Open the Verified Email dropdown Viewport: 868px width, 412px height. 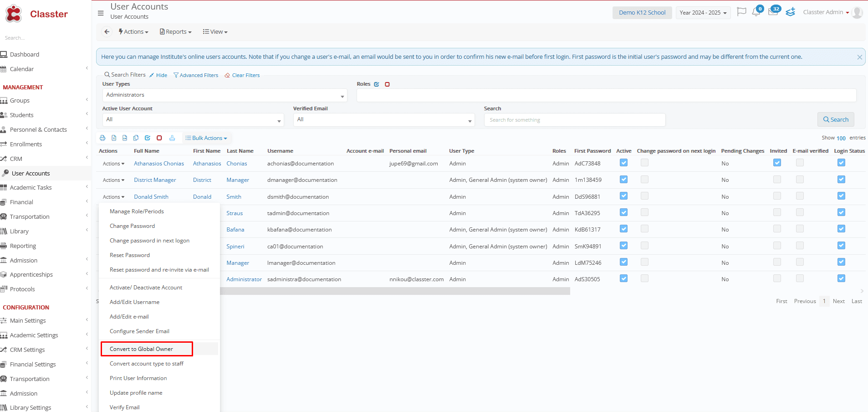(384, 120)
